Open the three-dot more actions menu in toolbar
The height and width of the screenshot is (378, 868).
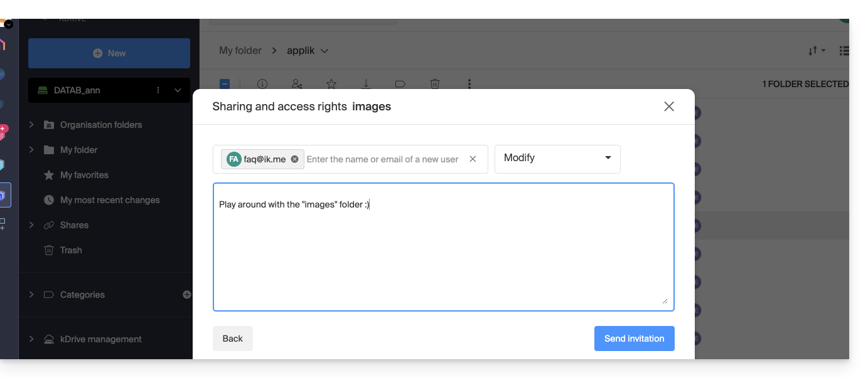click(469, 84)
